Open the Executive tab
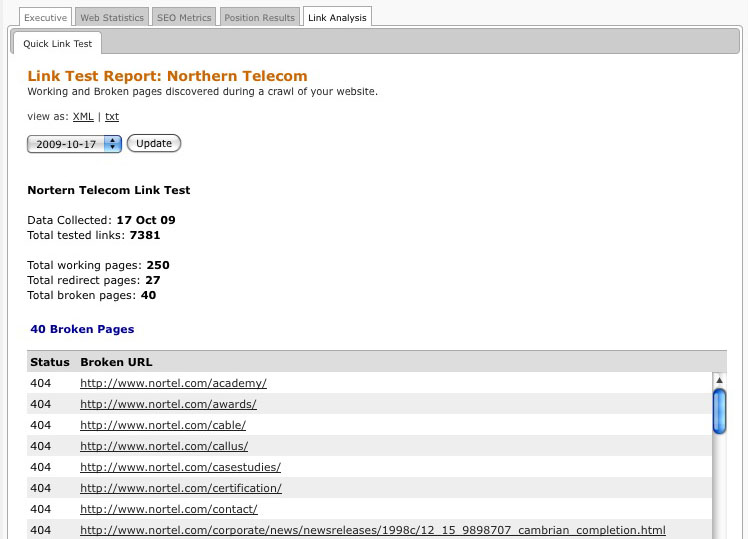This screenshot has height=539, width=749. [x=45, y=18]
